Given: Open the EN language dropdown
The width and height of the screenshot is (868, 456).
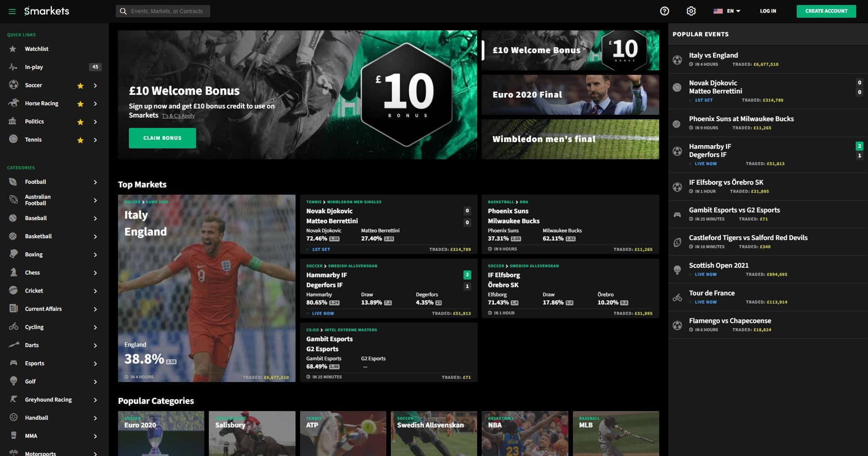Looking at the screenshot, I should point(727,11).
